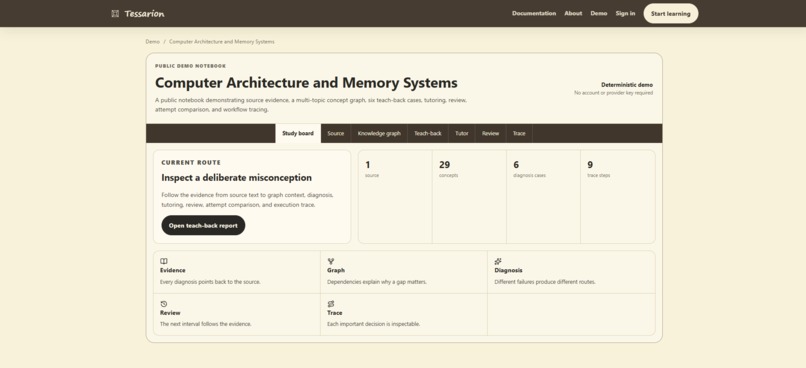The height and width of the screenshot is (368, 806).
Task: Click the Start learning button
Action: [671, 13]
